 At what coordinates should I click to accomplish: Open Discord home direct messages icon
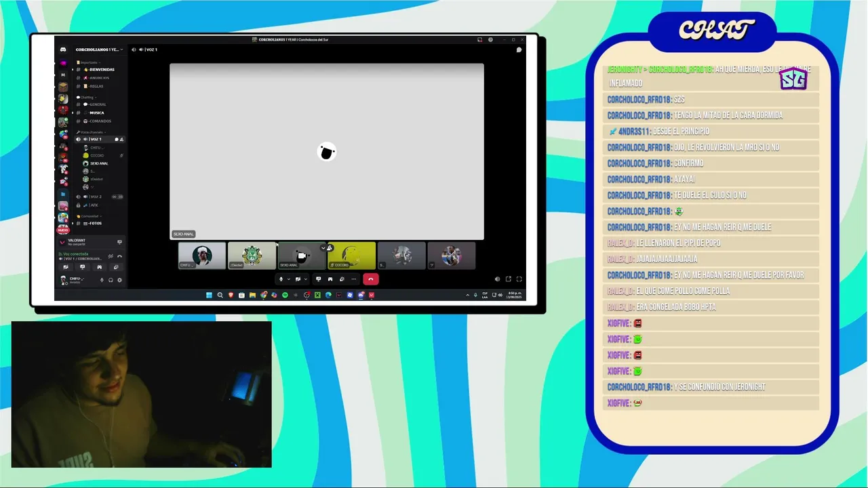tap(63, 49)
